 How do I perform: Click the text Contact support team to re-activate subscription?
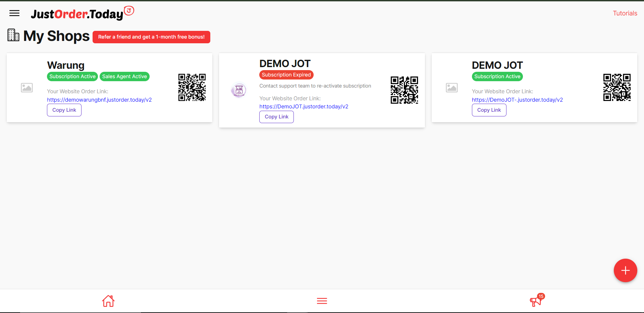point(315,86)
